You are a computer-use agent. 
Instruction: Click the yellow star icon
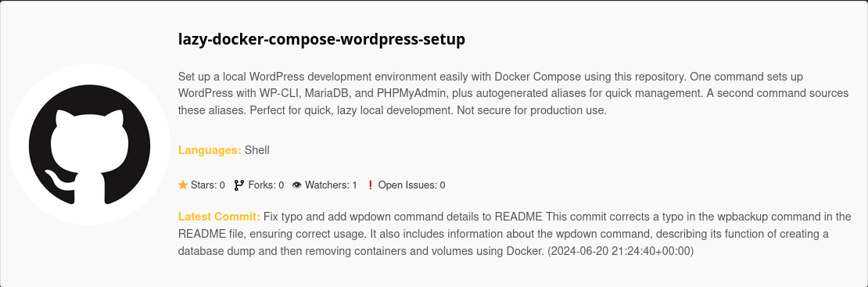tap(183, 185)
